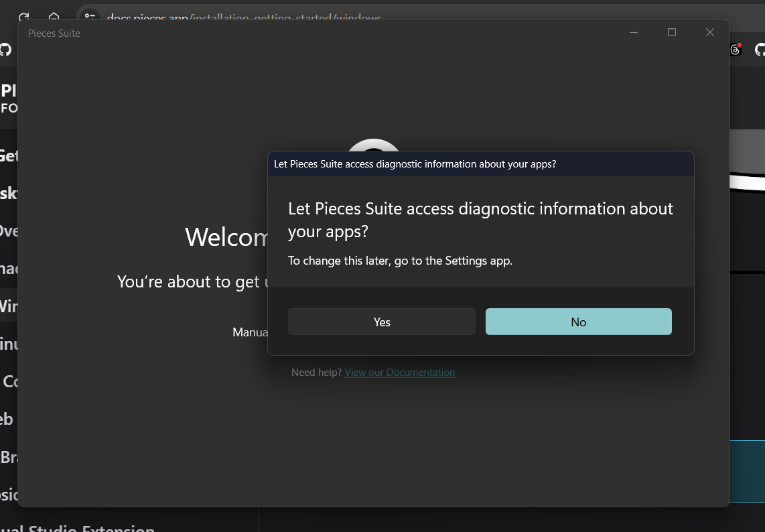Click the 'Pieces Suite' window title text
Viewport: 765px width, 532px height.
[54, 34]
